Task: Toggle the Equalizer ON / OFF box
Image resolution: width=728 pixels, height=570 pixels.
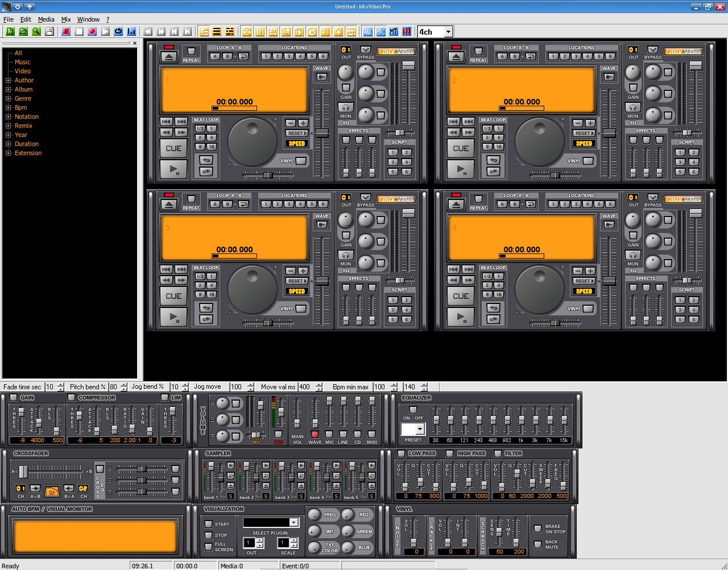Action: click(x=413, y=410)
